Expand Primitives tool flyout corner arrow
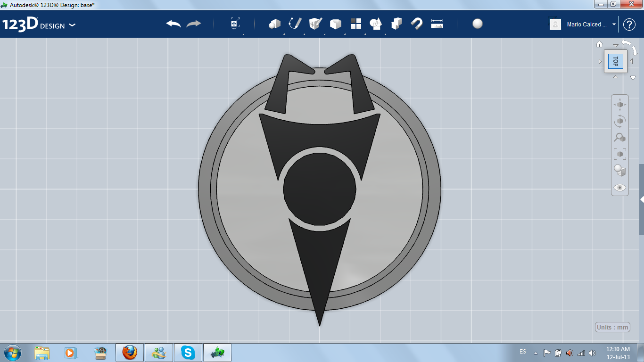Image resolution: width=644 pixels, height=362 pixels. point(284,34)
